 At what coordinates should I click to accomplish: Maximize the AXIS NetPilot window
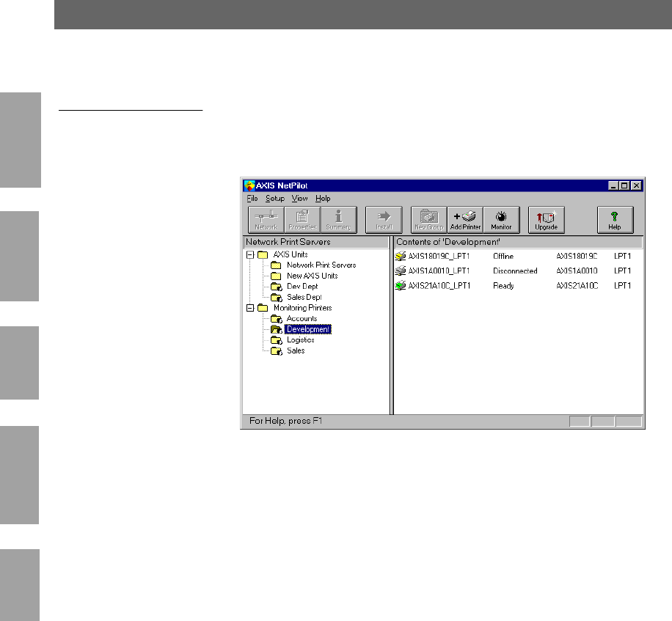coord(625,186)
